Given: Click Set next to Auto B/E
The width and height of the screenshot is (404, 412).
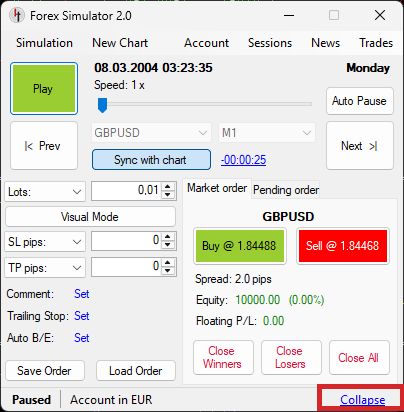Looking at the screenshot, I should pyautogui.click(x=82, y=338).
